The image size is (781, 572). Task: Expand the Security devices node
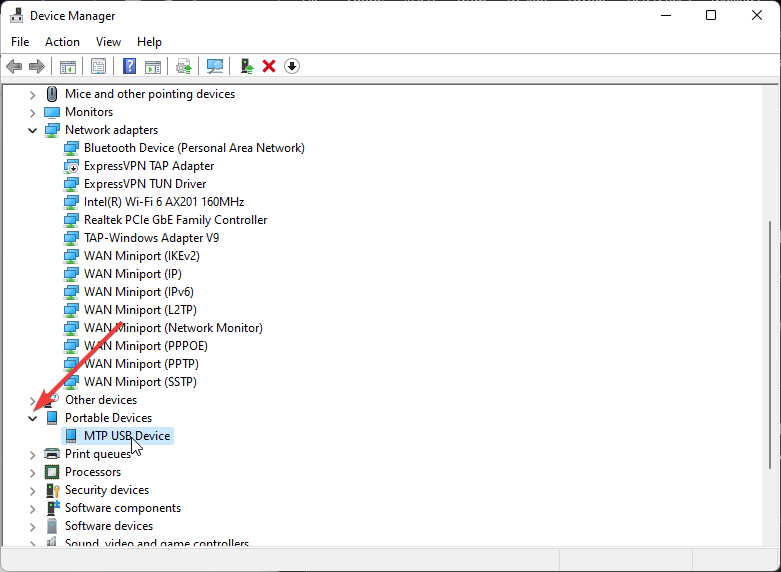(32, 491)
